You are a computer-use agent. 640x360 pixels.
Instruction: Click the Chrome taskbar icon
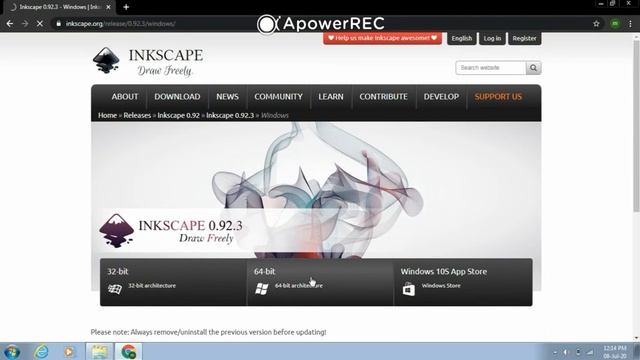(129, 351)
